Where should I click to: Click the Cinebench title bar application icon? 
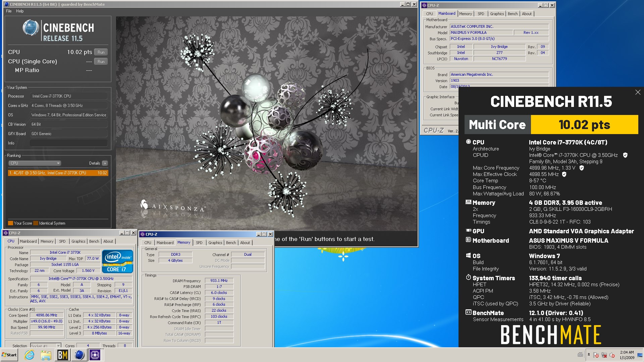(x=7, y=4)
